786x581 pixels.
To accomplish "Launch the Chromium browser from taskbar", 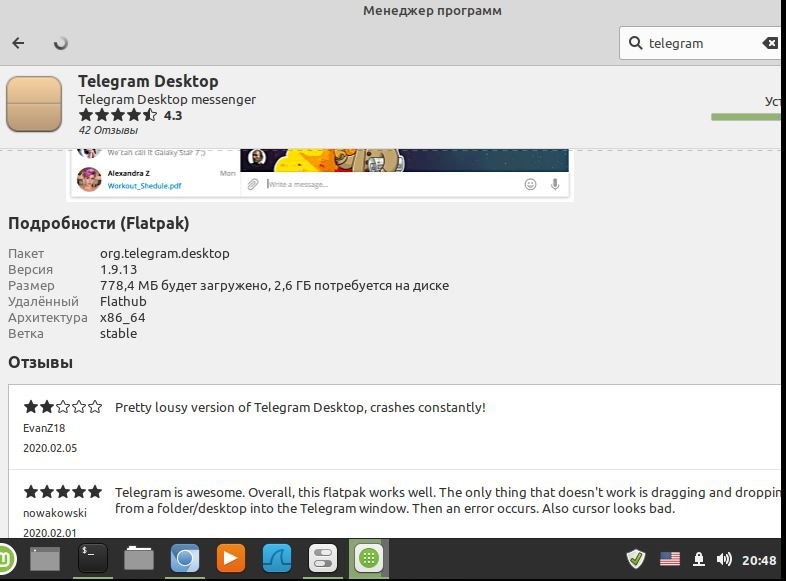I will click(184, 558).
